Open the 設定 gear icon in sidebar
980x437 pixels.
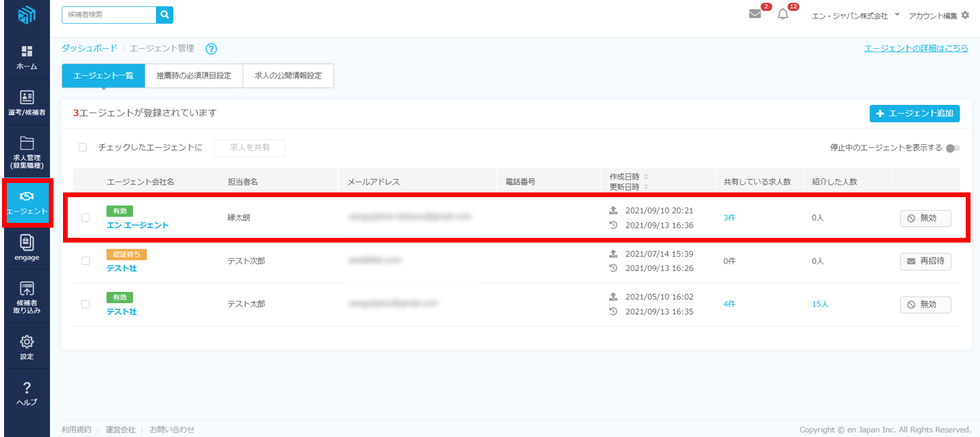coord(27,341)
